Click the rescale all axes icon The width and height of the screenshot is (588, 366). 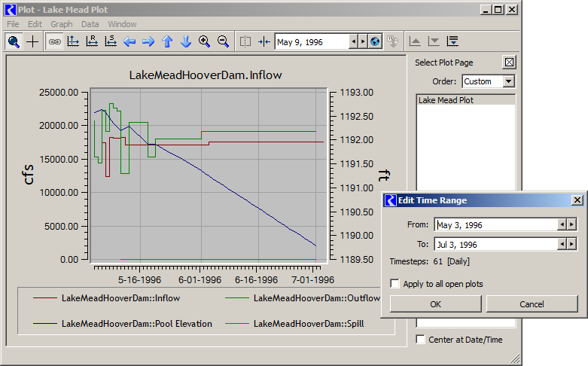[73, 41]
